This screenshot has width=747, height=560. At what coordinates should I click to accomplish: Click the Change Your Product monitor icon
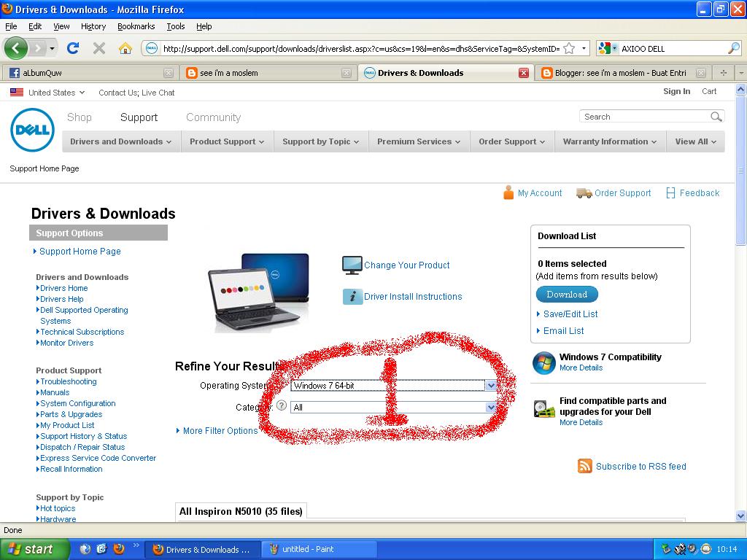click(352, 265)
